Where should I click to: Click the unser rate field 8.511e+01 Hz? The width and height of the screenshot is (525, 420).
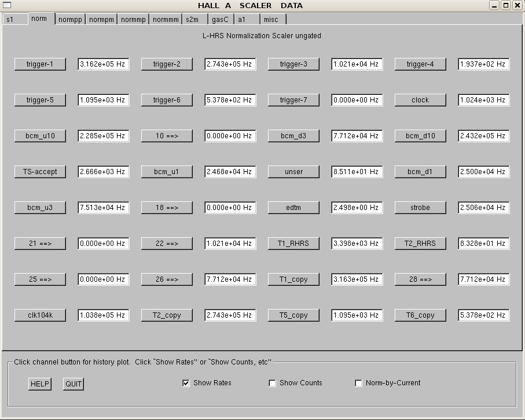coord(357,171)
